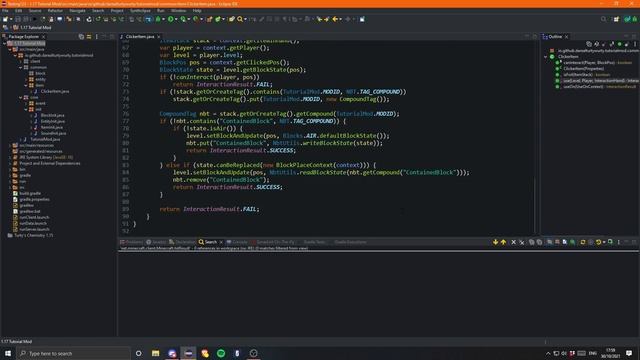Expand the client package node
Viewport: 640px width, 360px height.
[x=20, y=61]
